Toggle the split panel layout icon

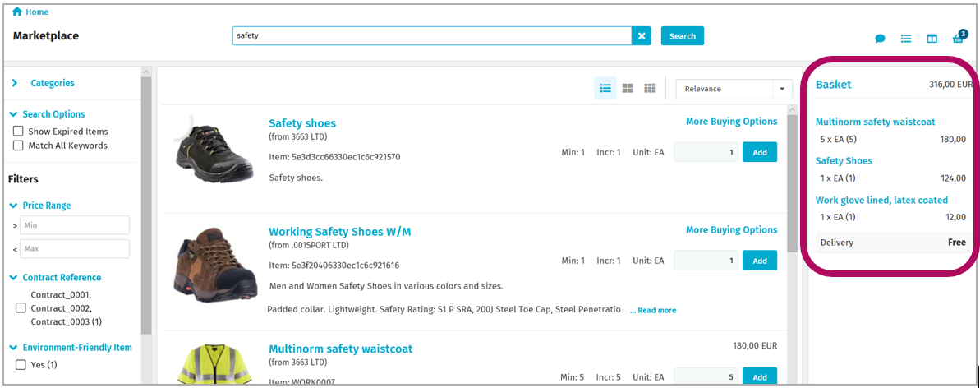pyautogui.click(x=932, y=39)
